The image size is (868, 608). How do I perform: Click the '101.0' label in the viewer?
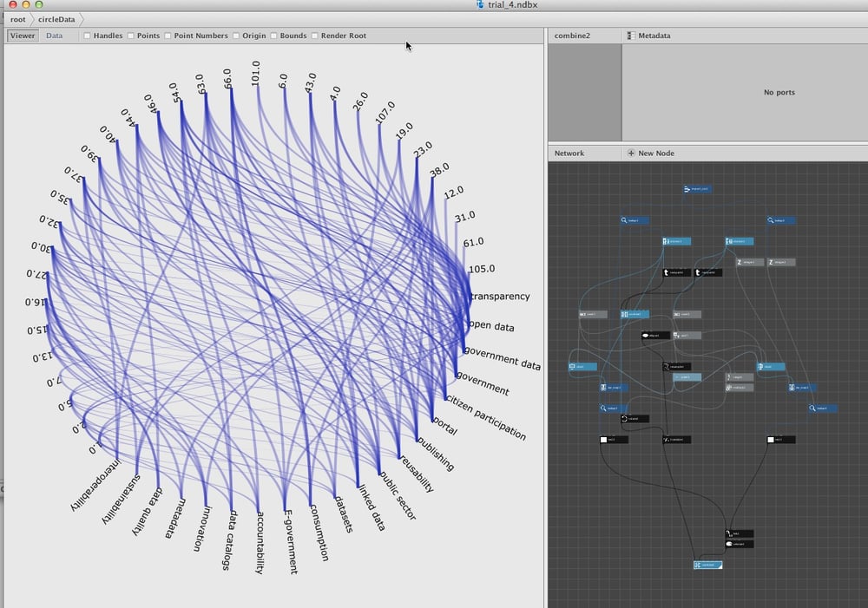[255, 73]
